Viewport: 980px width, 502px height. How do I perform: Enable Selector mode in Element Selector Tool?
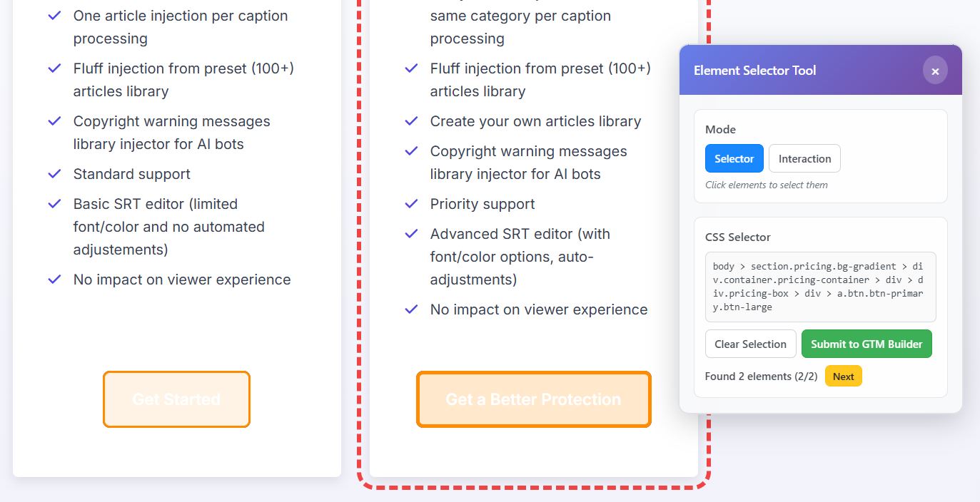(x=734, y=158)
